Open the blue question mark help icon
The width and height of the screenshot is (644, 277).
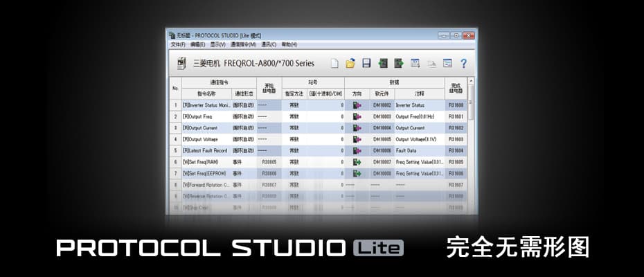coord(463,63)
